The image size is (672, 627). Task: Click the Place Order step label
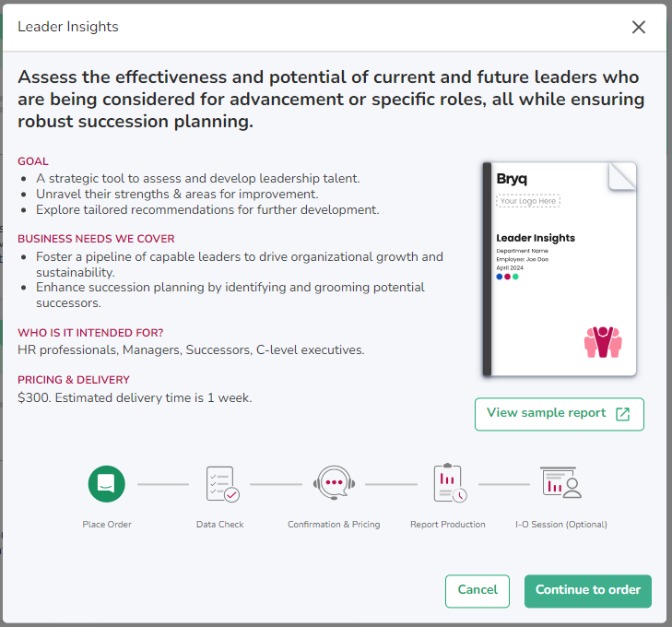[x=107, y=525]
